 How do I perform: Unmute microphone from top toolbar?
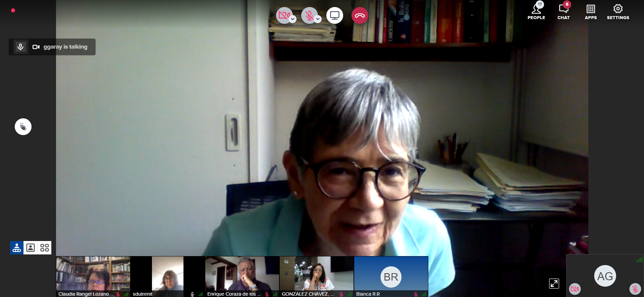309,15
